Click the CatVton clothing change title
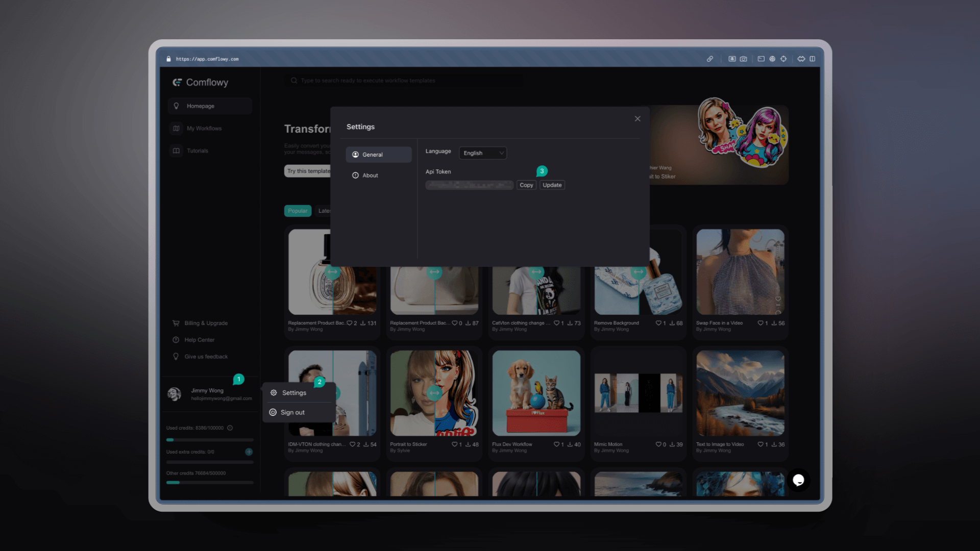 [521, 323]
